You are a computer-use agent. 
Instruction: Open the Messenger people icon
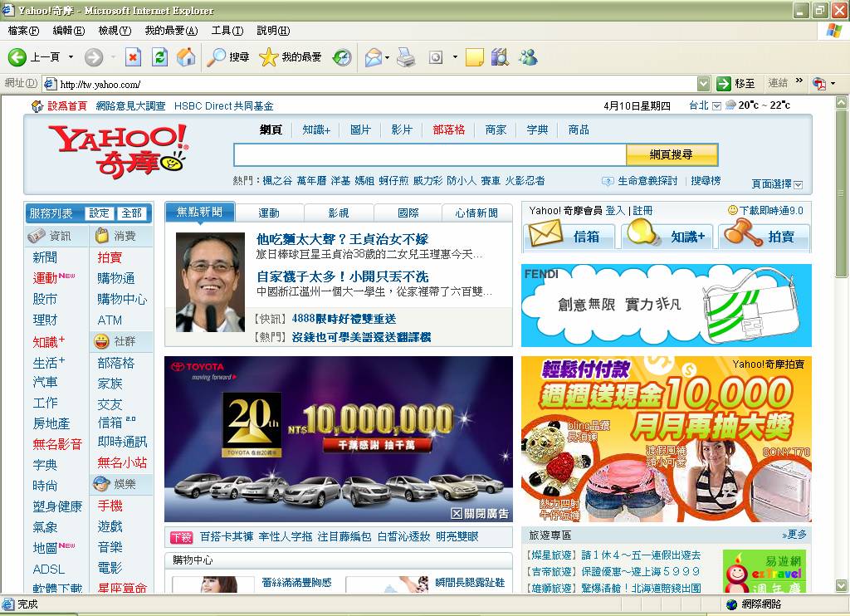[x=527, y=57]
